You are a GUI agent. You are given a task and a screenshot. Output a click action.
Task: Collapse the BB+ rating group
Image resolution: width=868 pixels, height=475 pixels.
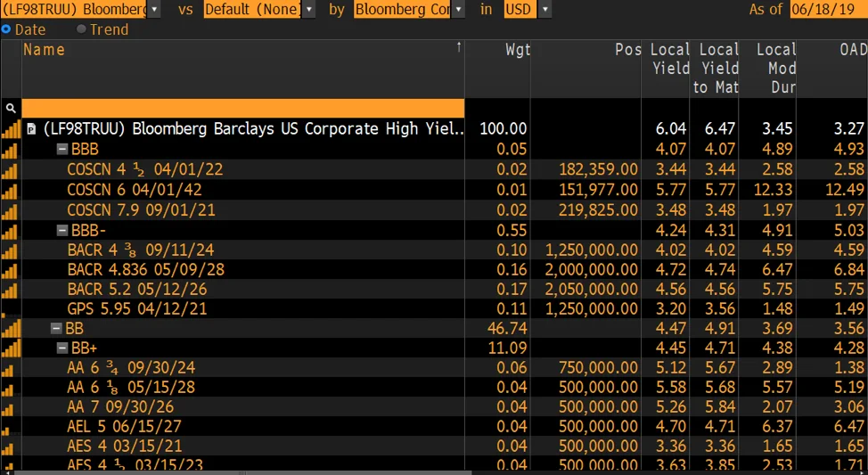[62, 348]
